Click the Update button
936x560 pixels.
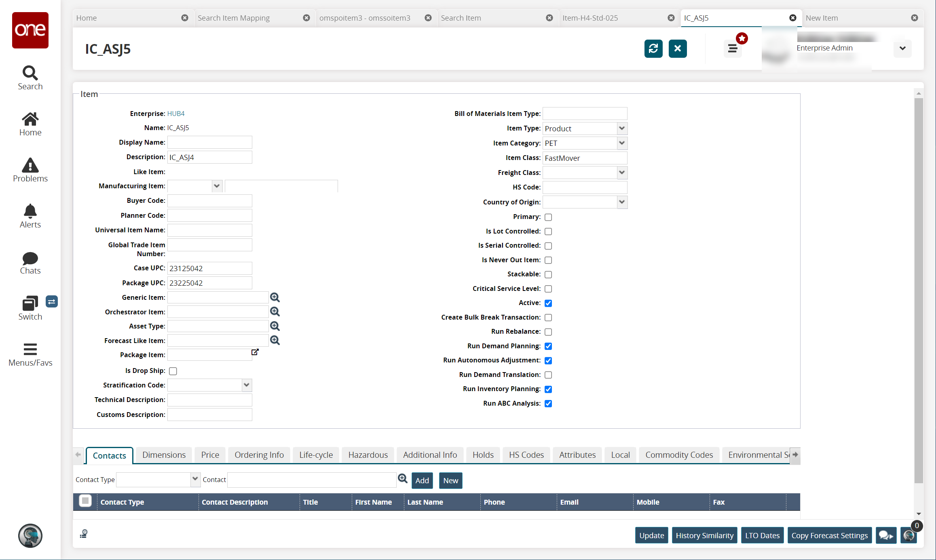click(651, 535)
